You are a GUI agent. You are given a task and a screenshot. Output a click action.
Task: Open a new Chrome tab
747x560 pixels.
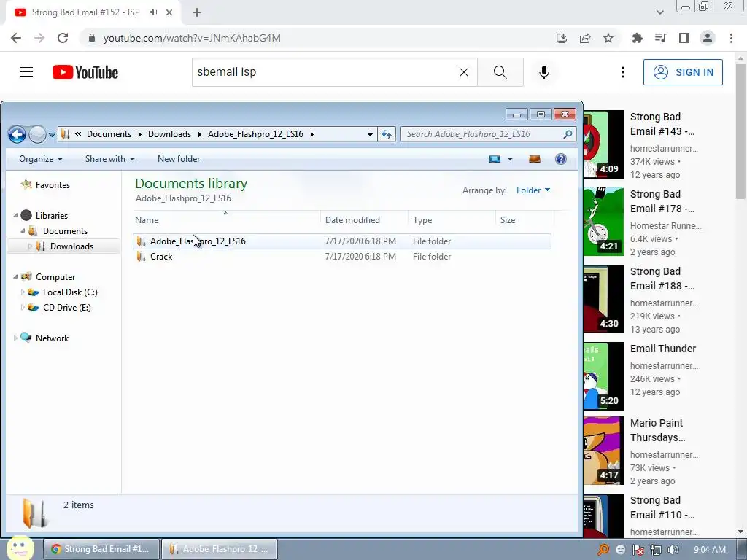197,12
